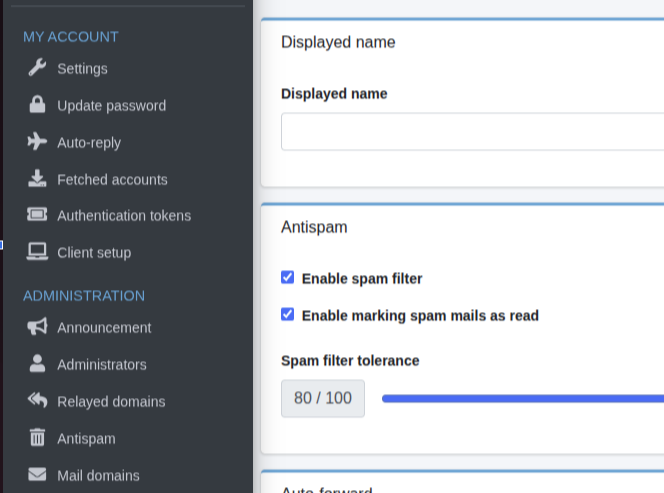Open Auto-reply settings
The image size is (664, 493).
[x=89, y=143]
